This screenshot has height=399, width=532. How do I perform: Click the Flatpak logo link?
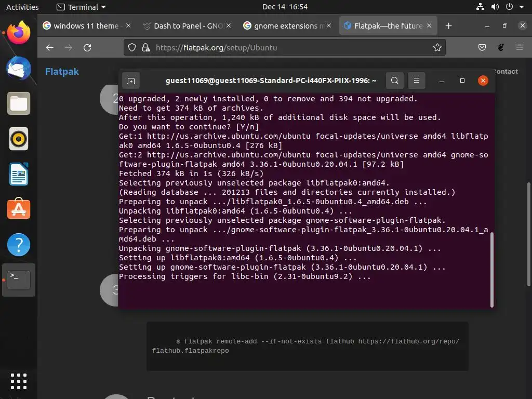tap(62, 72)
